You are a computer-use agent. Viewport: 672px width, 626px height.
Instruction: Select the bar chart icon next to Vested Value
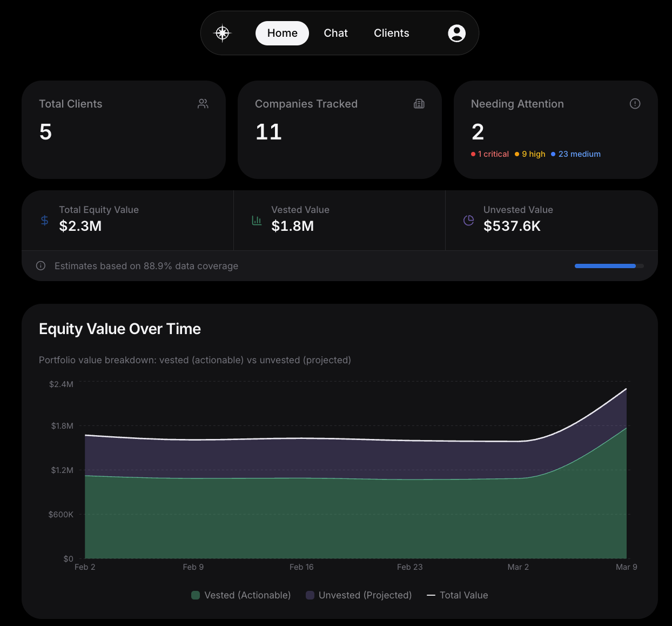point(257,220)
